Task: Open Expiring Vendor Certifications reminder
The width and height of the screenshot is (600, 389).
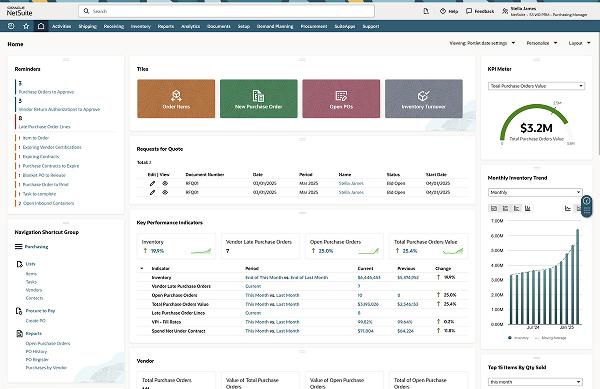Action: point(52,147)
